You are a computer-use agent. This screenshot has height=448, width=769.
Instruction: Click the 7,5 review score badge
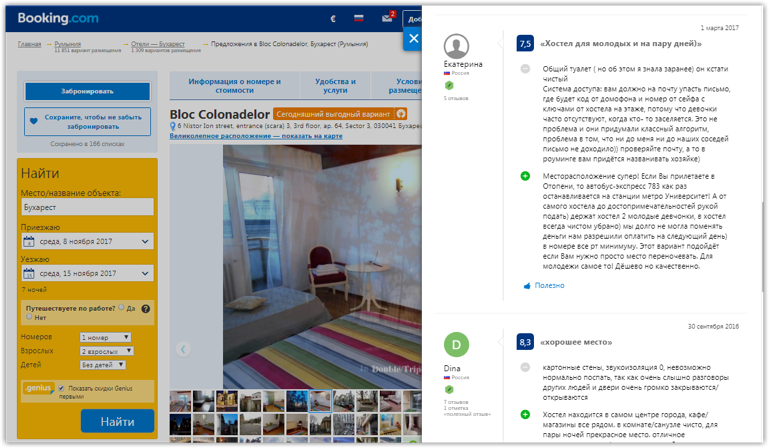click(525, 44)
